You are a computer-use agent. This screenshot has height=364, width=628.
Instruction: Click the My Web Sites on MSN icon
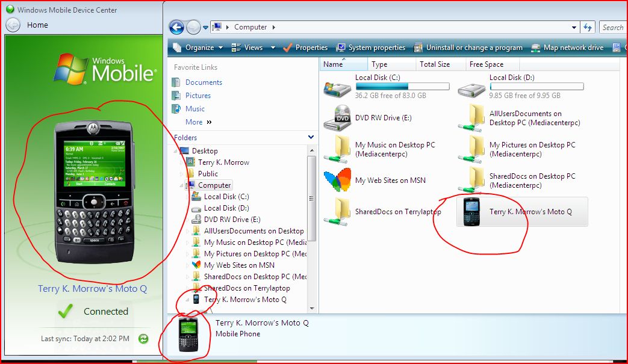tap(338, 179)
